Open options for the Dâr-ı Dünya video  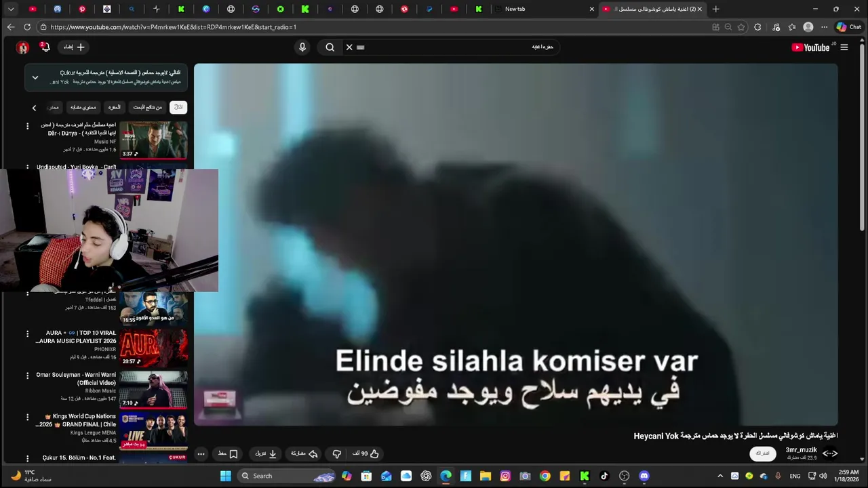tap(28, 126)
